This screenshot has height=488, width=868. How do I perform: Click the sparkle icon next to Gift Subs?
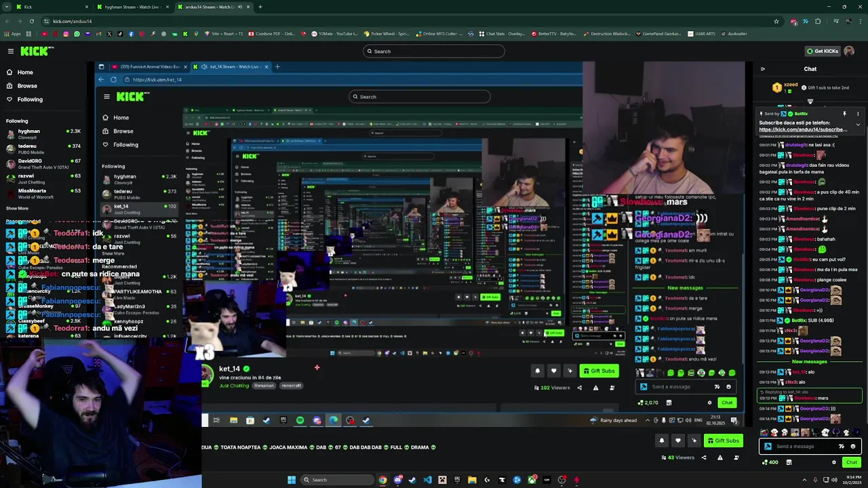(x=694, y=441)
